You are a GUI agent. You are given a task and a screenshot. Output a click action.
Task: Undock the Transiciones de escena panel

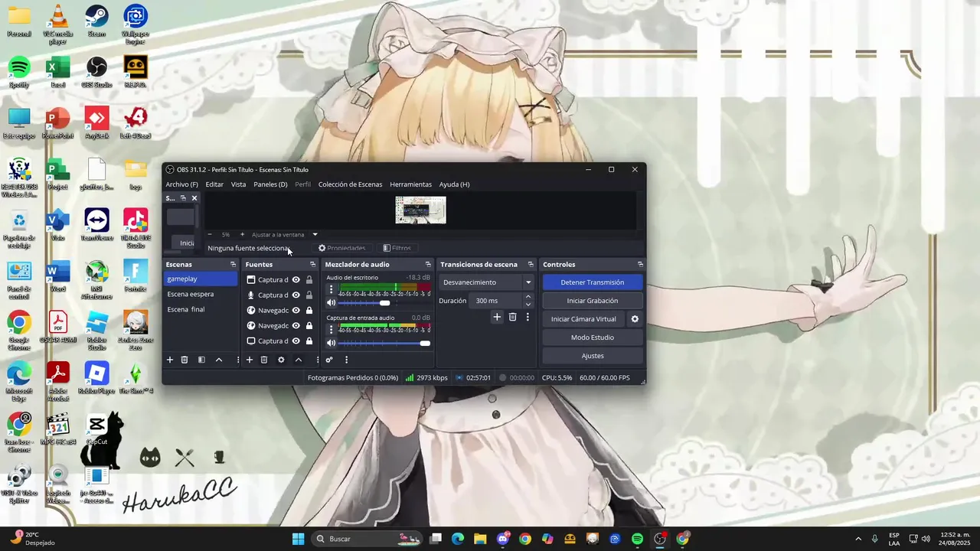(531, 265)
